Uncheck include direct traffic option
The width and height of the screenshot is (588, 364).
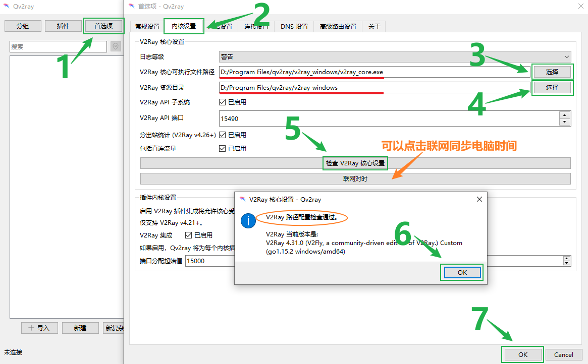223,149
